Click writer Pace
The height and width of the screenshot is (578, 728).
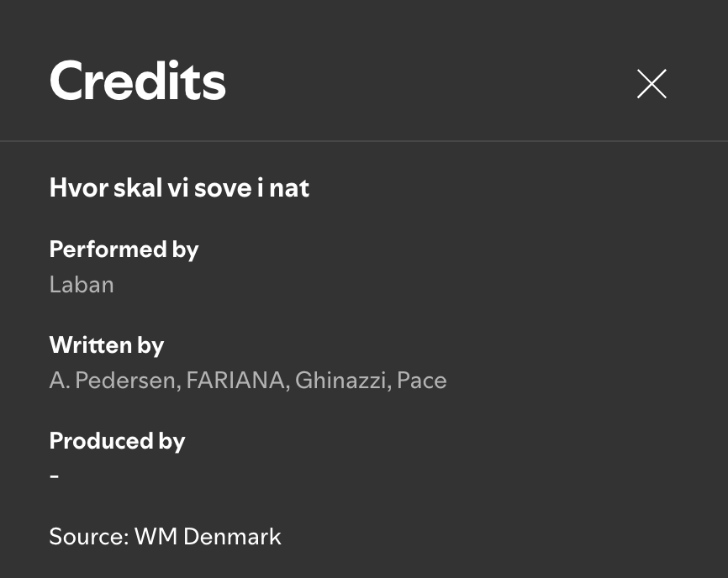(422, 381)
